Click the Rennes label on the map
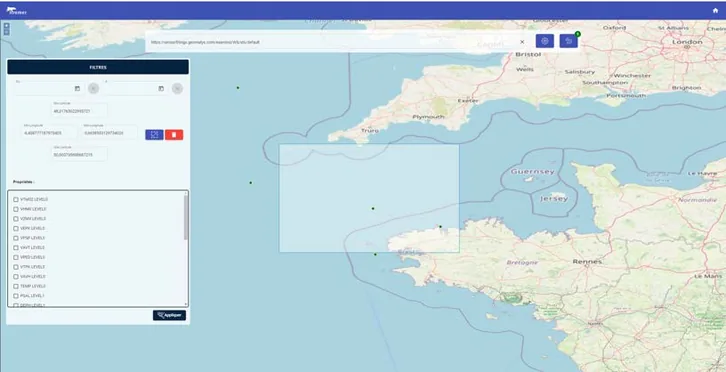The width and height of the screenshot is (726, 372). [x=587, y=261]
